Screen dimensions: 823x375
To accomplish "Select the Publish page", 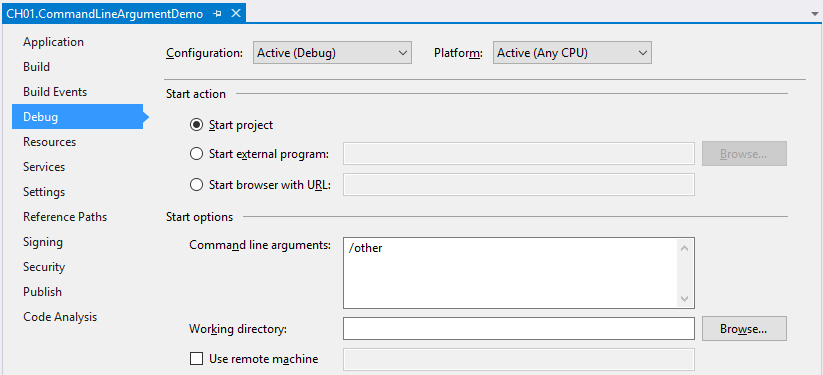I will point(43,292).
